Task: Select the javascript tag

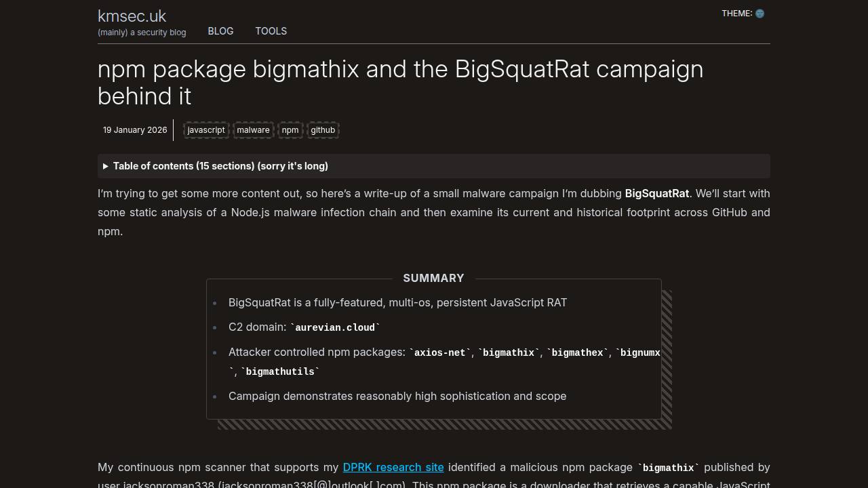Action: coord(206,130)
